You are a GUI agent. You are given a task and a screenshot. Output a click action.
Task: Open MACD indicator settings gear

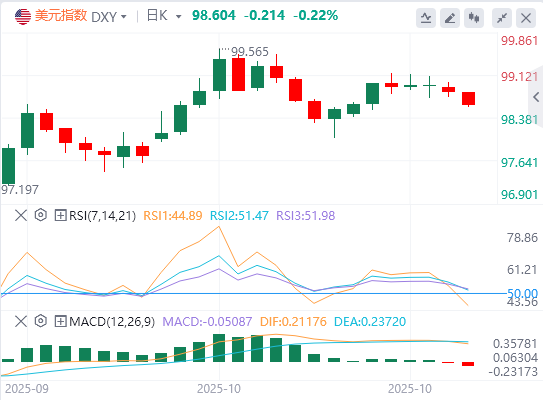41,321
